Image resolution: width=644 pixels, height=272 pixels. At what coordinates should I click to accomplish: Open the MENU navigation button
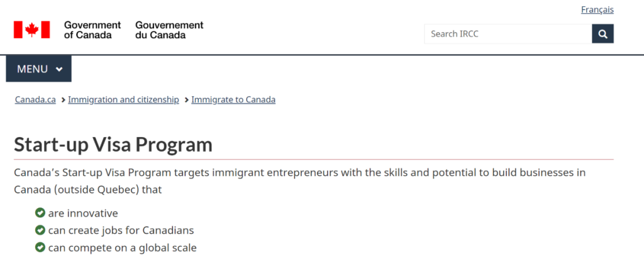38,69
